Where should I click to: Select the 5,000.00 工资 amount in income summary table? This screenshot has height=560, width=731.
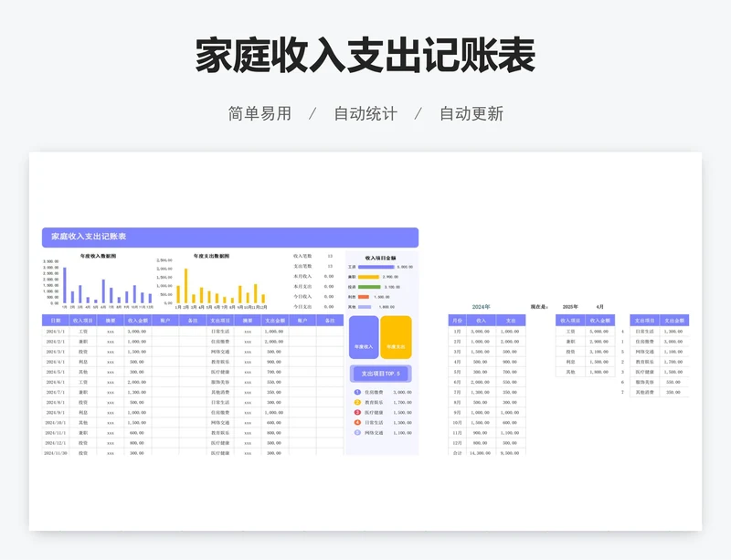pyautogui.click(x=599, y=332)
